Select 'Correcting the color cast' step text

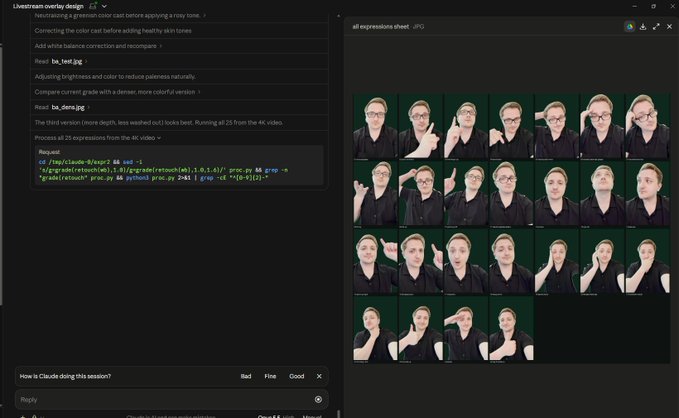113,31
